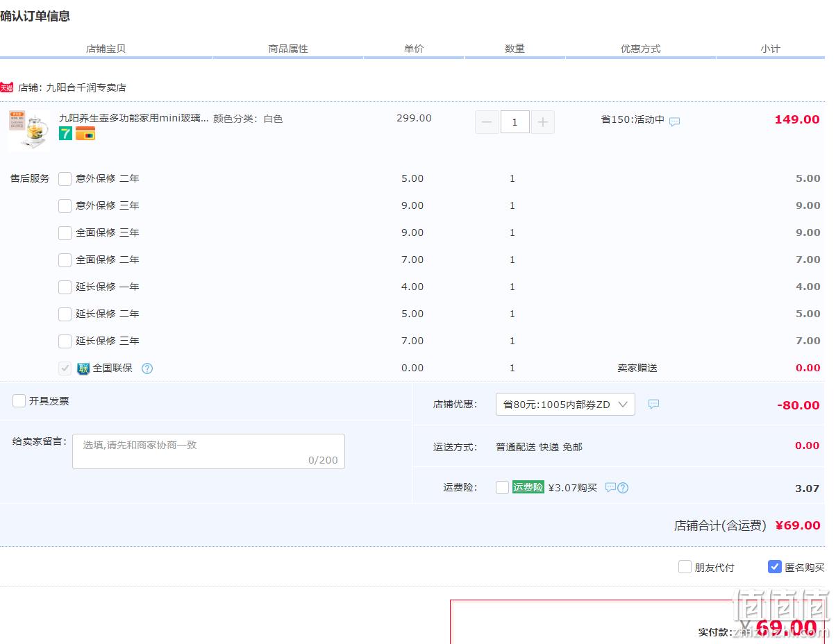The width and height of the screenshot is (836, 644).
Task: Click the comment icon beside ¥3.07购买
Action: click(610, 487)
